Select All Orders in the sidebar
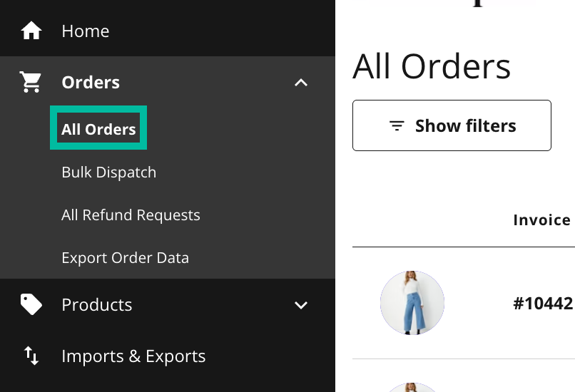The width and height of the screenshot is (575, 392). coord(98,129)
